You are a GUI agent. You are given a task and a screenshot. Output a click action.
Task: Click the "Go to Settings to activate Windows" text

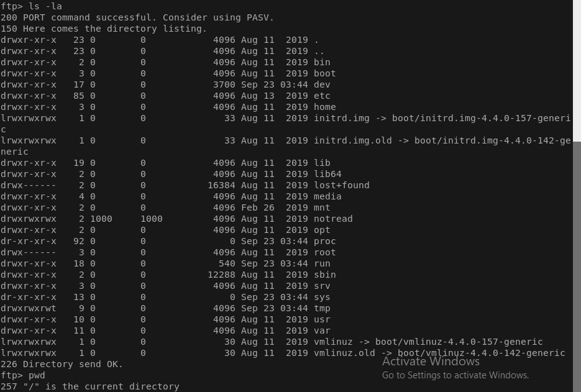point(455,375)
